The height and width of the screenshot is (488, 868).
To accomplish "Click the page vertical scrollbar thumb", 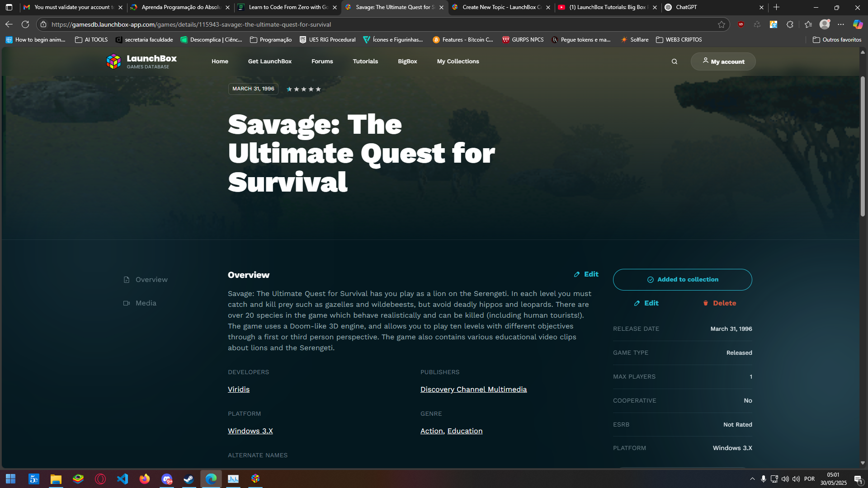I will pyautogui.click(x=863, y=146).
